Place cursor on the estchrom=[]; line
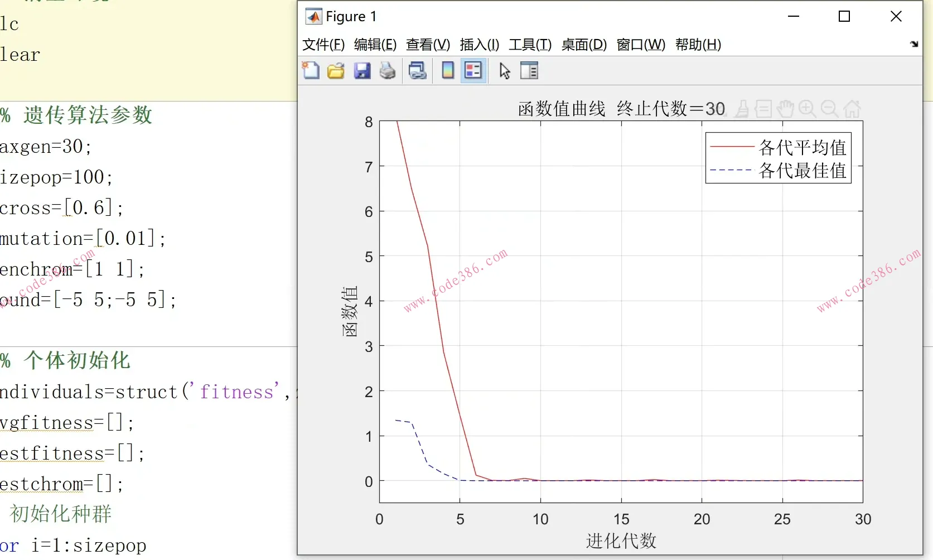The height and width of the screenshot is (560, 933). (61, 484)
